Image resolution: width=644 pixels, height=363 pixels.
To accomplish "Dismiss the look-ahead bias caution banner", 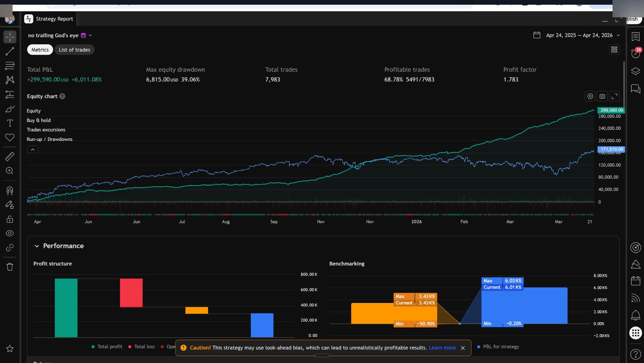I will [x=463, y=348].
